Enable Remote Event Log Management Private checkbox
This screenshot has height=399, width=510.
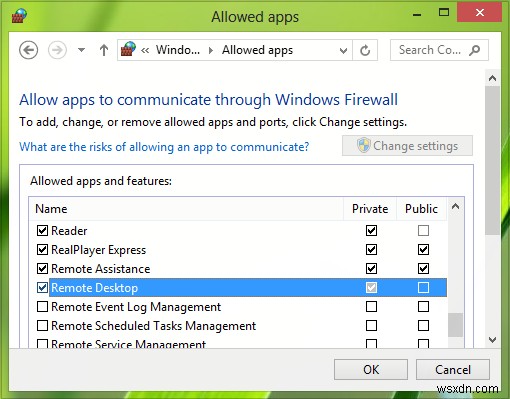(371, 306)
